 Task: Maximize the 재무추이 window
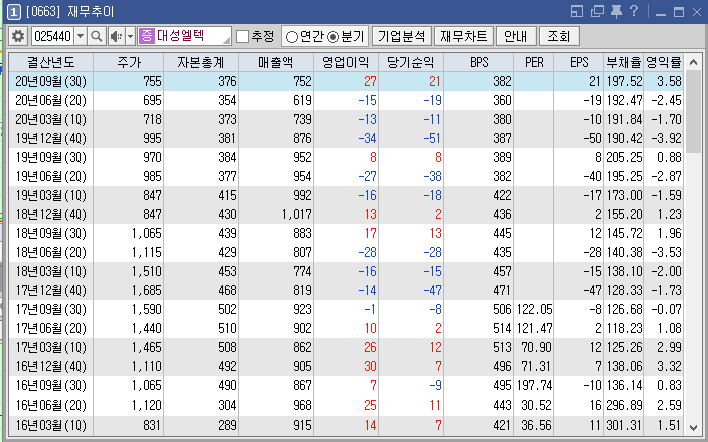coord(679,12)
